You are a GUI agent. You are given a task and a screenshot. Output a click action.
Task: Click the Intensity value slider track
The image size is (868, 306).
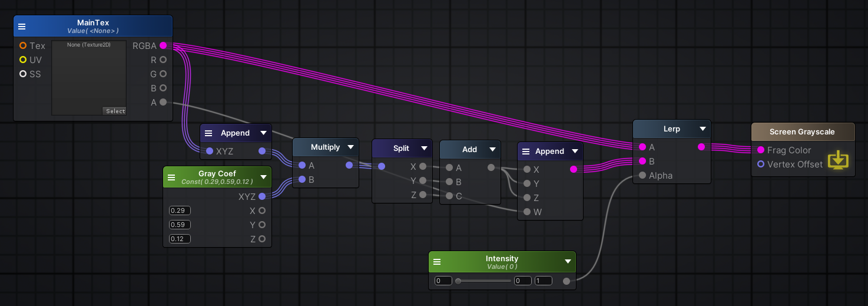click(483, 281)
